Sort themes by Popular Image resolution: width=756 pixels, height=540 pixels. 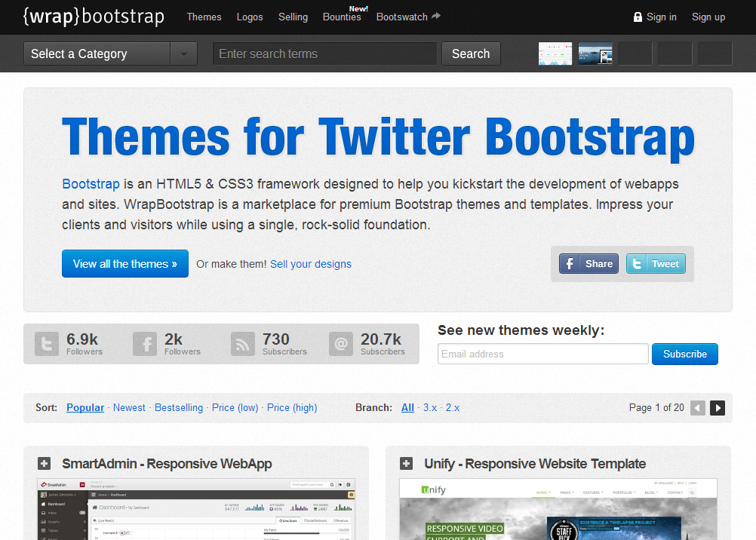[85, 407]
